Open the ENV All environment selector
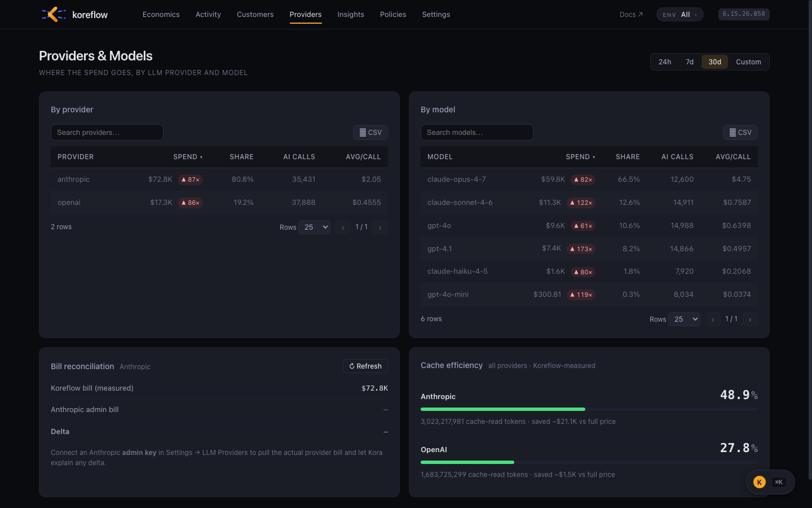Image resolution: width=812 pixels, height=508 pixels. click(679, 15)
